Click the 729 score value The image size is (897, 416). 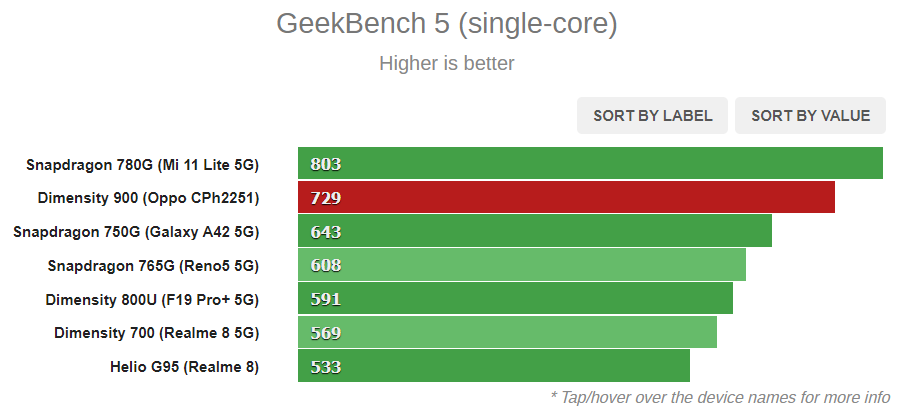click(326, 198)
